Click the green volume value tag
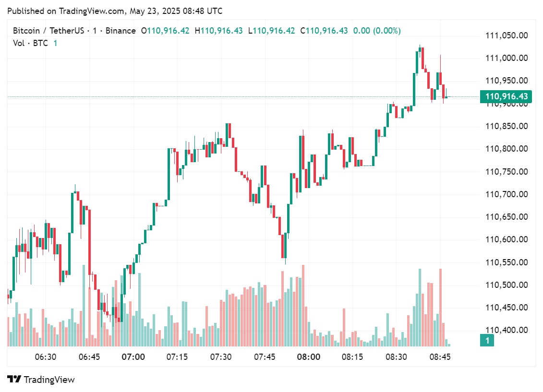Image resolution: width=543 pixels, height=392 pixels. (x=487, y=341)
